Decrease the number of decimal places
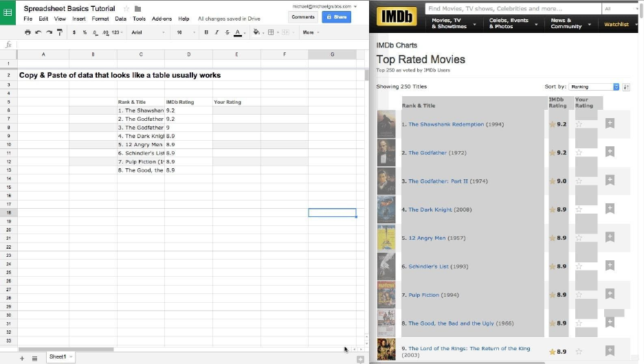Viewport: 644px width, 364px height. (x=95, y=32)
